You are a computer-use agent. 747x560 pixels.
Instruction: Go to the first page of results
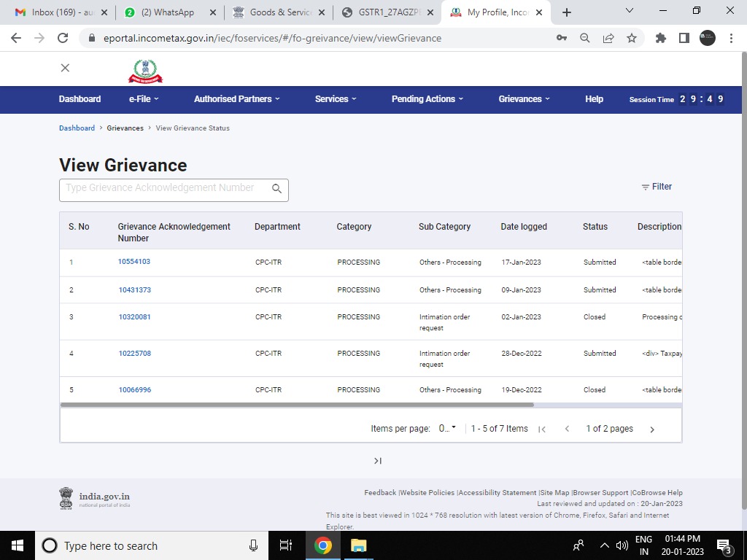(542, 429)
